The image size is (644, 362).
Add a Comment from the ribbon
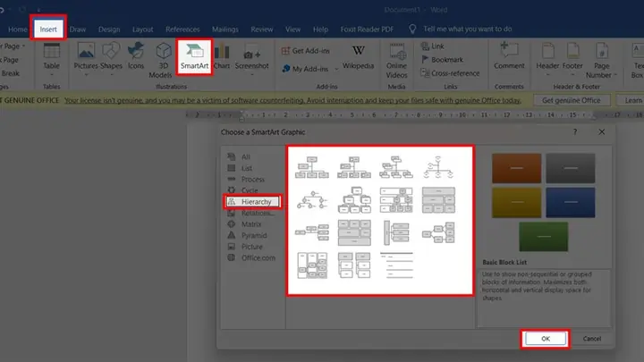click(x=509, y=55)
